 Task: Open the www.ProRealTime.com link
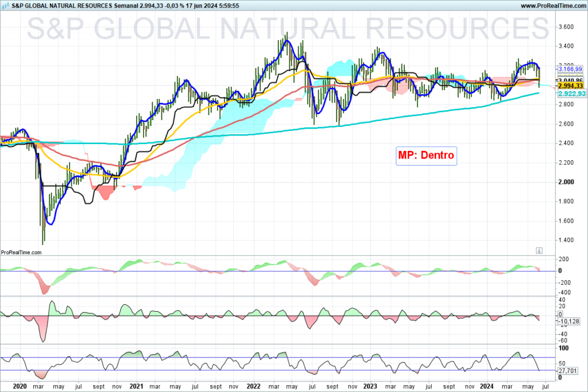click(x=553, y=6)
